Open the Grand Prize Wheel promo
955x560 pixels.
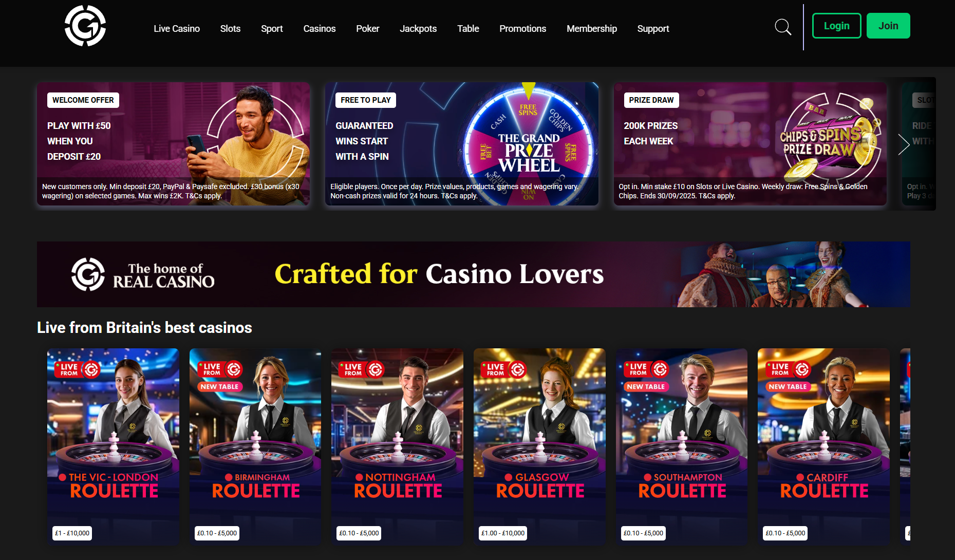(x=461, y=144)
